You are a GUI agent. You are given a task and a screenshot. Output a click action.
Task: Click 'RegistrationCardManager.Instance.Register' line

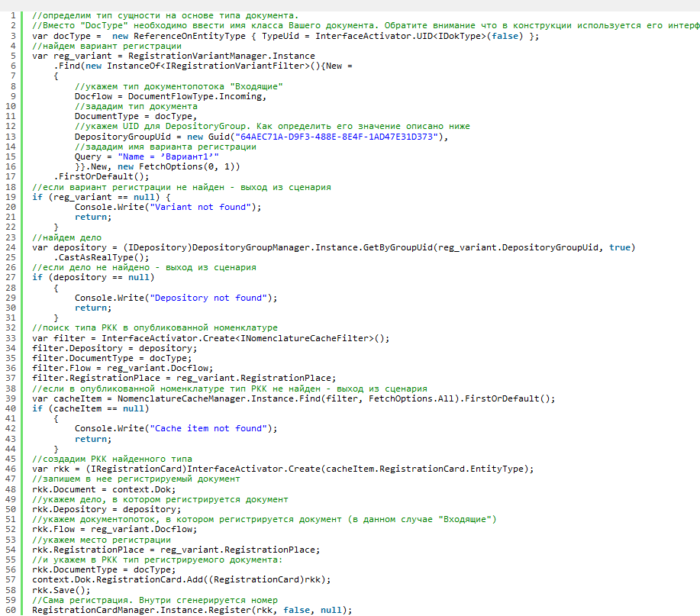192,610
